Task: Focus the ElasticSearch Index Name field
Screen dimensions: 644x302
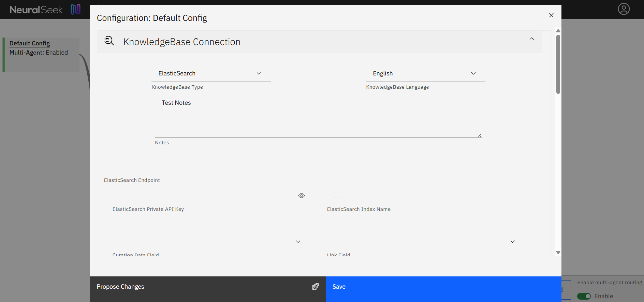Action: pyautogui.click(x=426, y=196)
